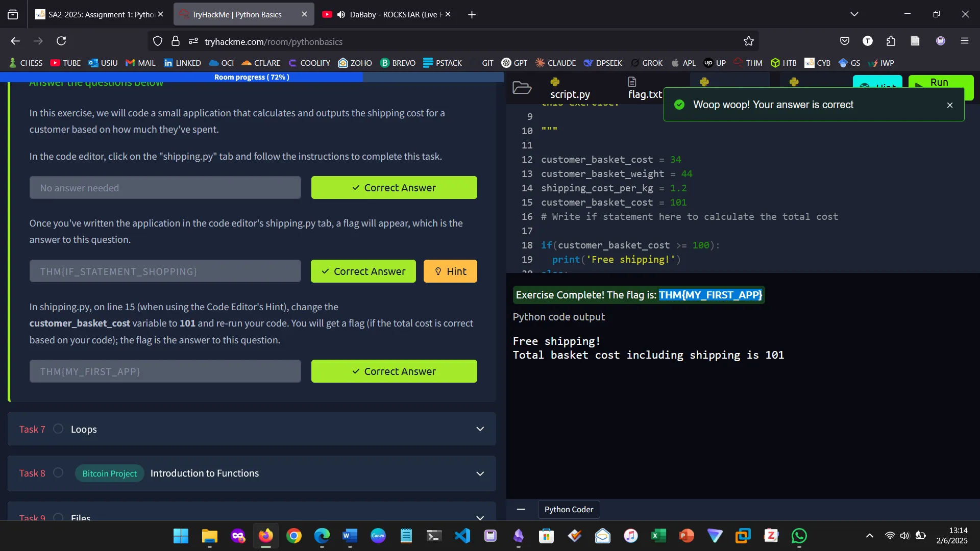Bookmark page with star icon

coord(748,41)
